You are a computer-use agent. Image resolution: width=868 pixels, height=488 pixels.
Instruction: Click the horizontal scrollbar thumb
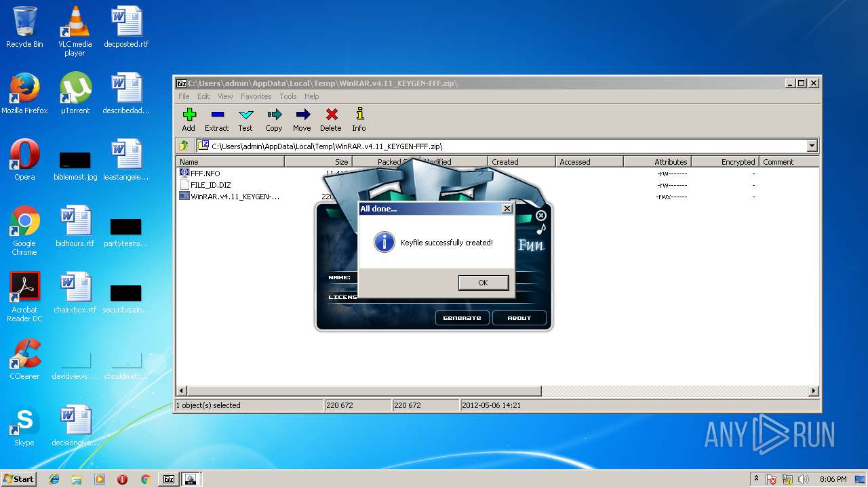point(363,391)
